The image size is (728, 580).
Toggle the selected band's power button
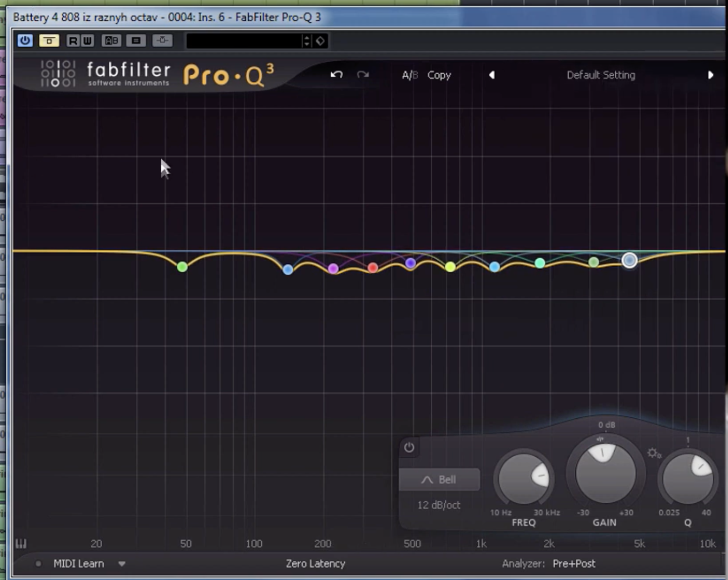click(409, 448)
